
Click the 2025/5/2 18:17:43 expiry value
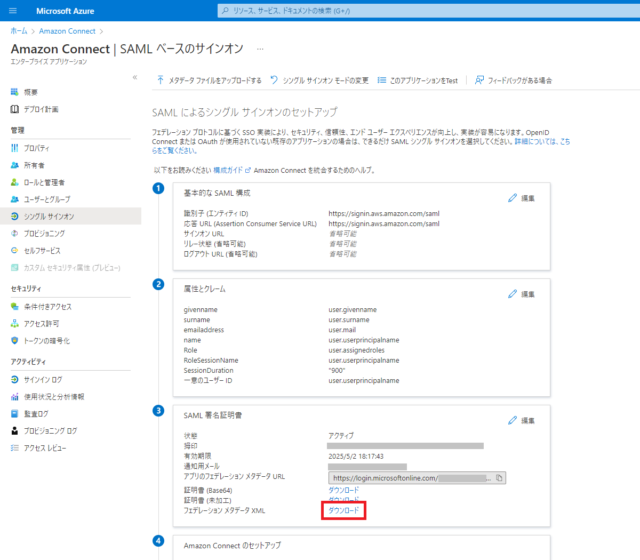pyautogui.click(x=356, y=456)
